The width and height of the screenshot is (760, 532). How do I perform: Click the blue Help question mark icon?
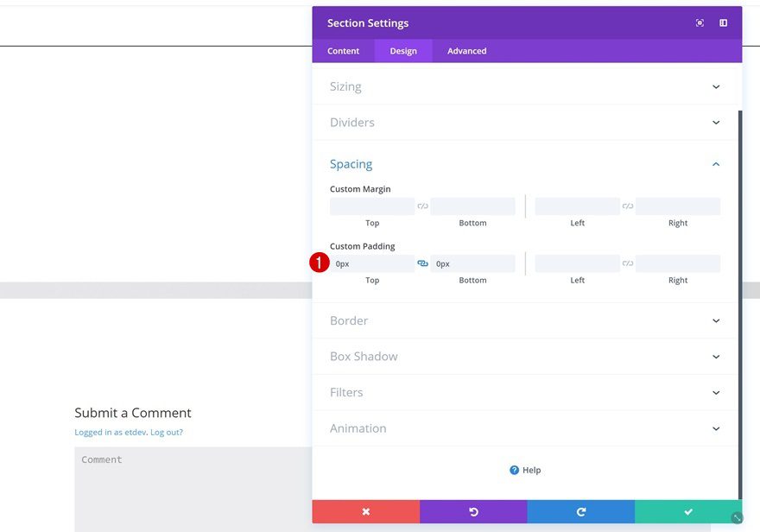[x=514, y=470]
